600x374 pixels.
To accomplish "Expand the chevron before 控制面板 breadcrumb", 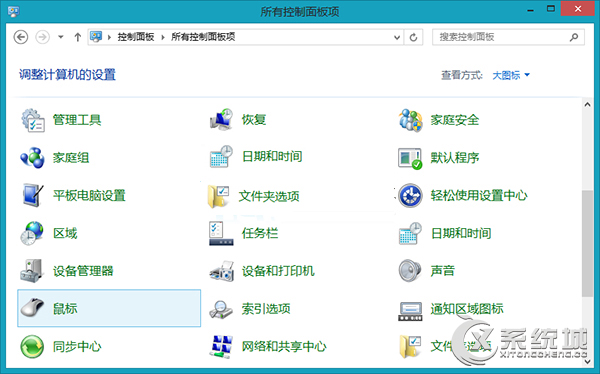I will pyautogui.click(x=109, y=37).
